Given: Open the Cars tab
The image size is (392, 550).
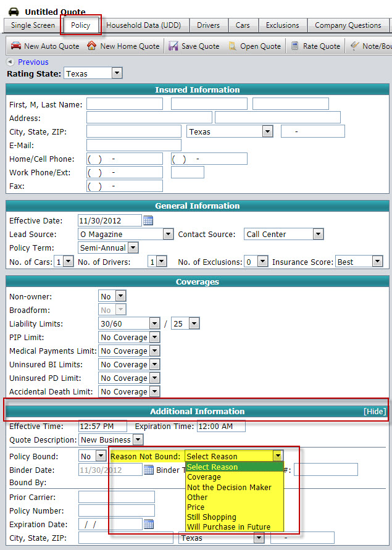Looking at the screenshot, I should click(x=243, y=25).
